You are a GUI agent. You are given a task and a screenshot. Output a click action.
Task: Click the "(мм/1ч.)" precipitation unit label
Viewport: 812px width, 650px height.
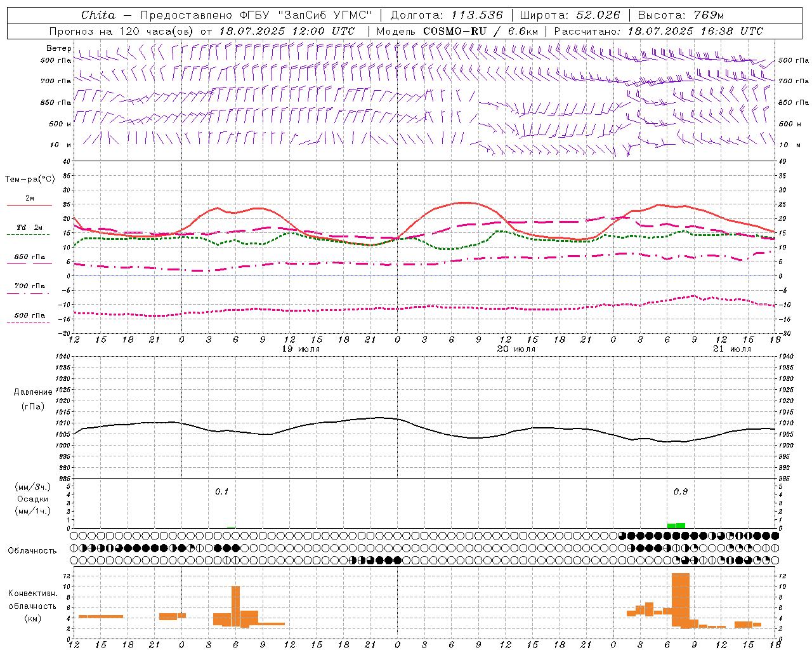(34, 511)
